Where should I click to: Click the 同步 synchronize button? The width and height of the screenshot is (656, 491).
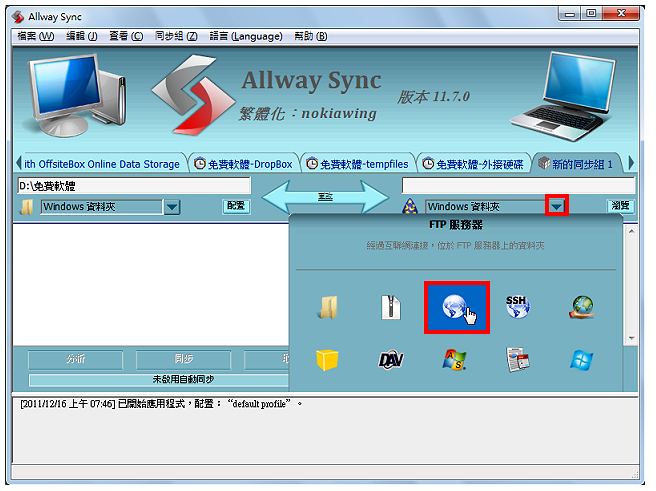[183, 359]
